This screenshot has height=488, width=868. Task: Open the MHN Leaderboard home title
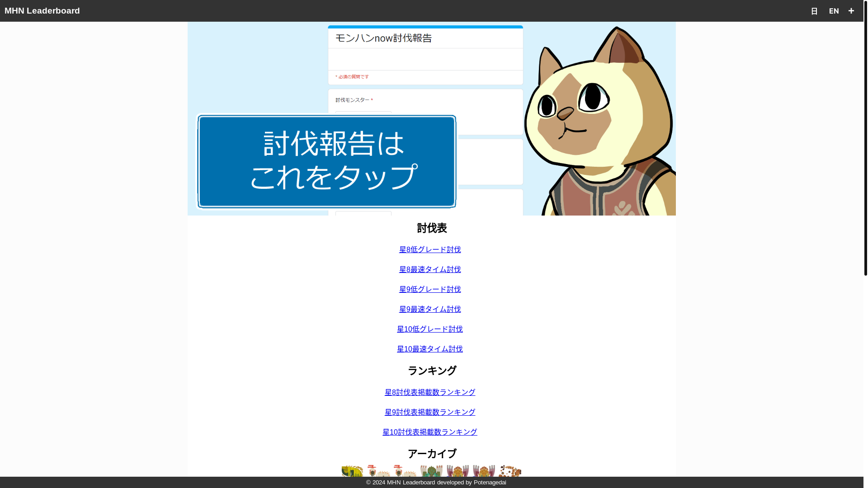coord(42,11)
